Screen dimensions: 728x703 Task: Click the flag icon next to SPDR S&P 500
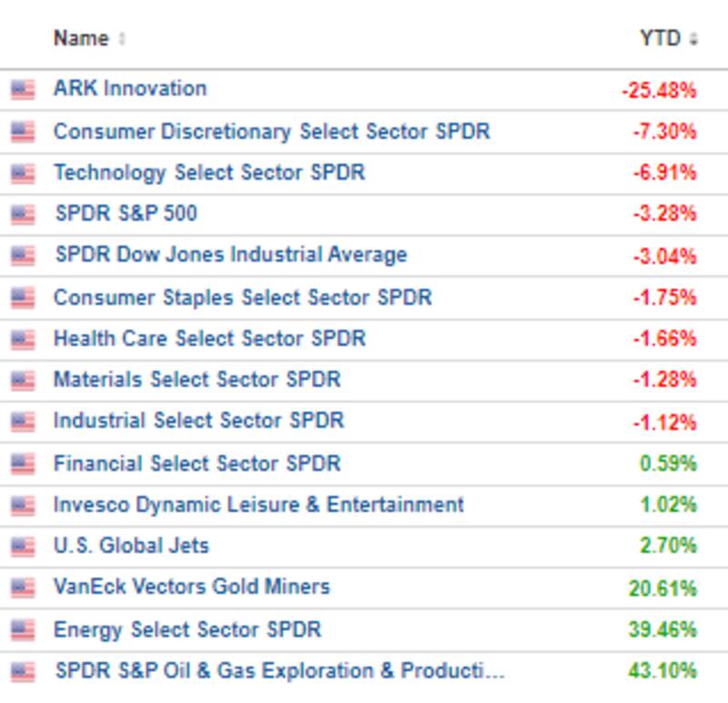point(23,215)
